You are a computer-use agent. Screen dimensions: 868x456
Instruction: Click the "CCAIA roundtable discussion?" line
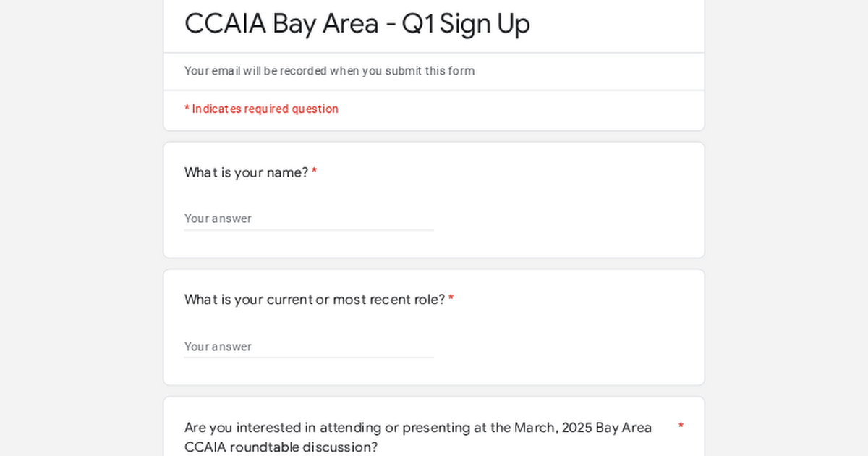[281, 447]
